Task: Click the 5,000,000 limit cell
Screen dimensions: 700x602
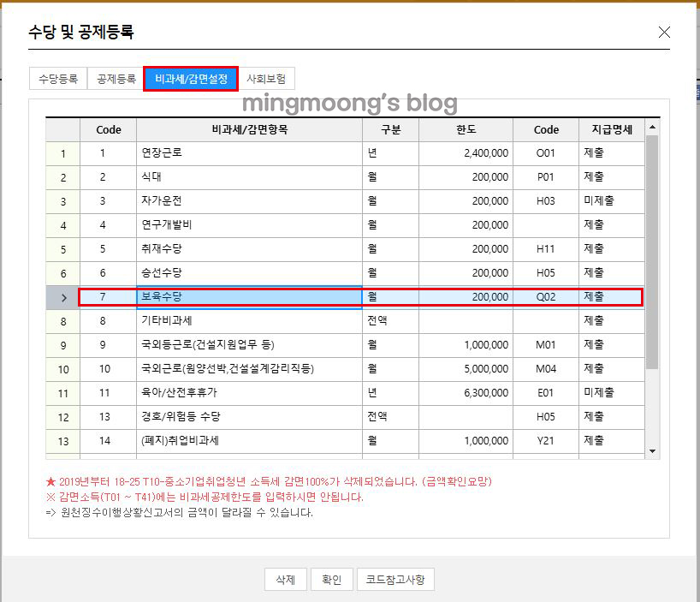Action: [x=466, y=369]
